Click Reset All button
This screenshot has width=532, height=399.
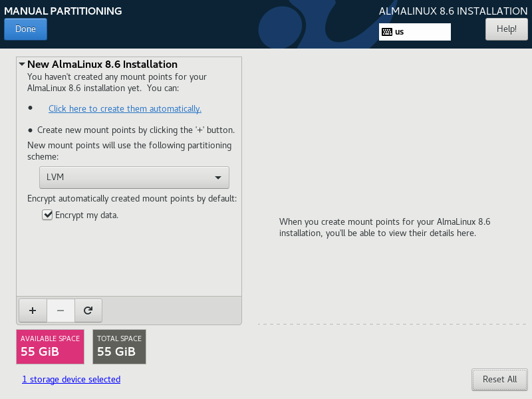click(500, 379)
